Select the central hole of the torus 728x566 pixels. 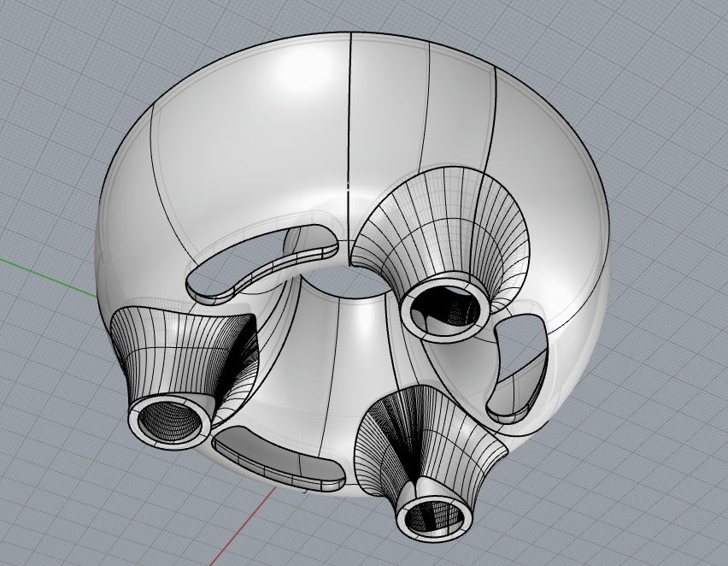tap(346, 280)
